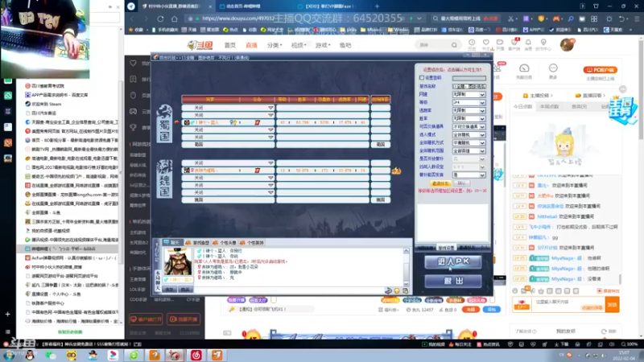The width and height of the screenshot is (644, 362).
Task: Click the leftmost icon beside game chat input
Action: 388,290
